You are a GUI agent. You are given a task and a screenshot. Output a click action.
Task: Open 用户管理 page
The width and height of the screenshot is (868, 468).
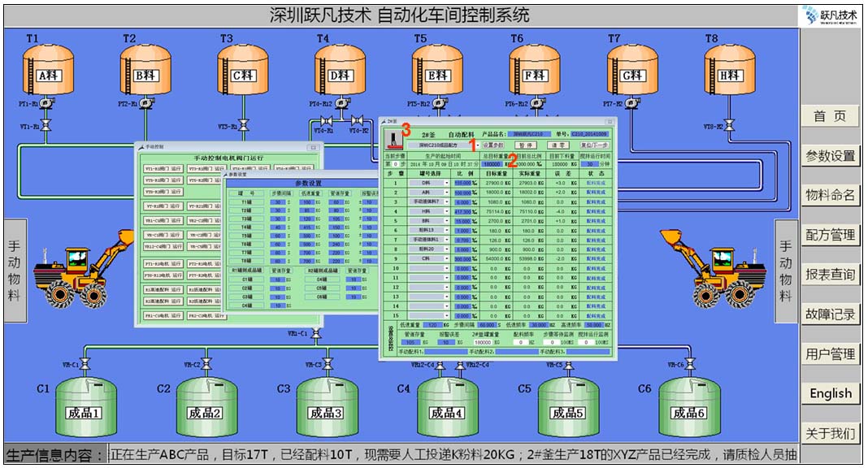(829, 354)
